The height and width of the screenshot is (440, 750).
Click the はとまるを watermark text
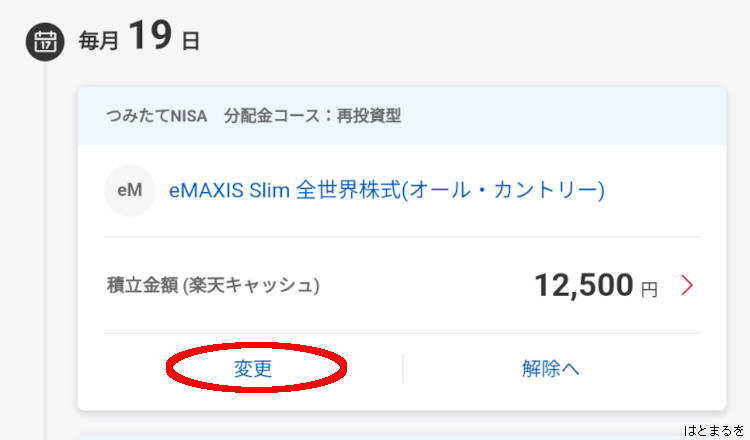pos(714,430)
